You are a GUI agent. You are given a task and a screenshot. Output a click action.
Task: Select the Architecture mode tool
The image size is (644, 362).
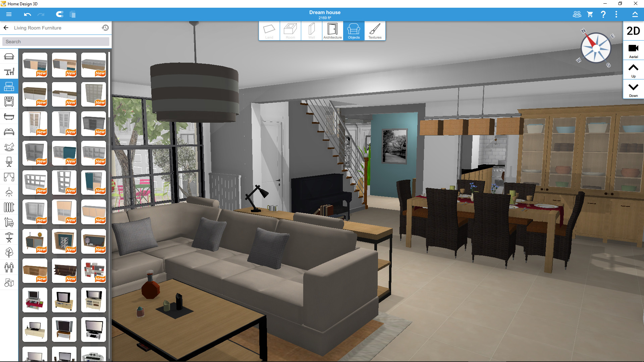click(x=332, y=31)
